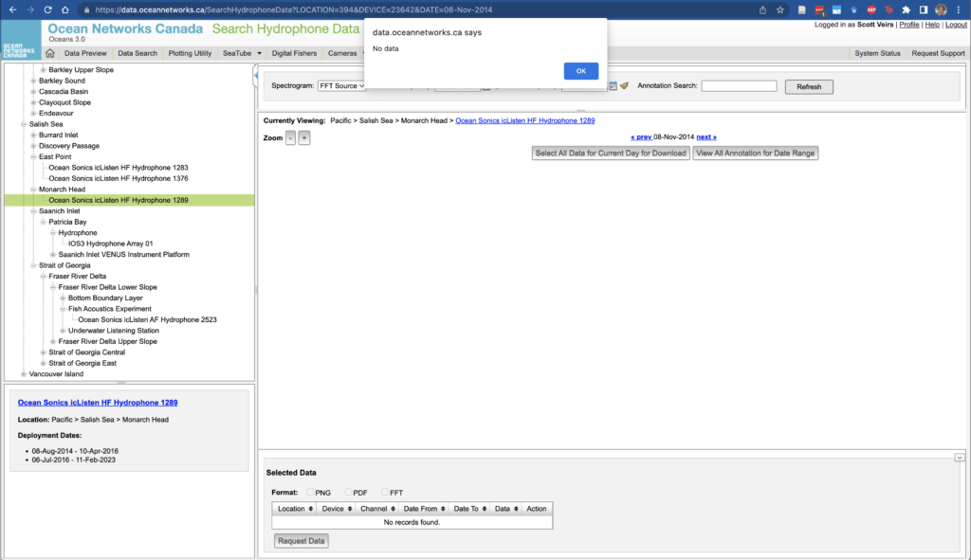Sort table by Date From column
Screen dimensions: 971x560
click(424, 509)
